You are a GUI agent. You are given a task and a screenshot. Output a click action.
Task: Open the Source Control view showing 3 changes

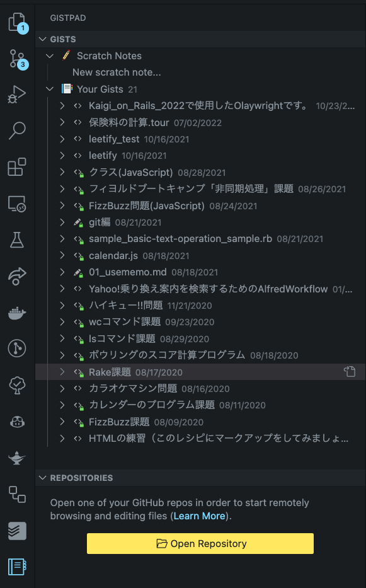tap(18, 58)
